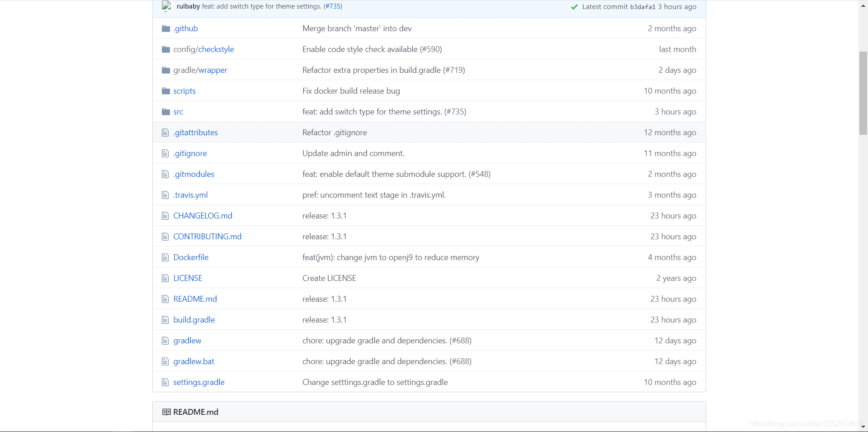Viewport: 868px width, 432px height.
Task: Click '12 months ago' timestamp on .gitattributes row
Action: (670, 133)
